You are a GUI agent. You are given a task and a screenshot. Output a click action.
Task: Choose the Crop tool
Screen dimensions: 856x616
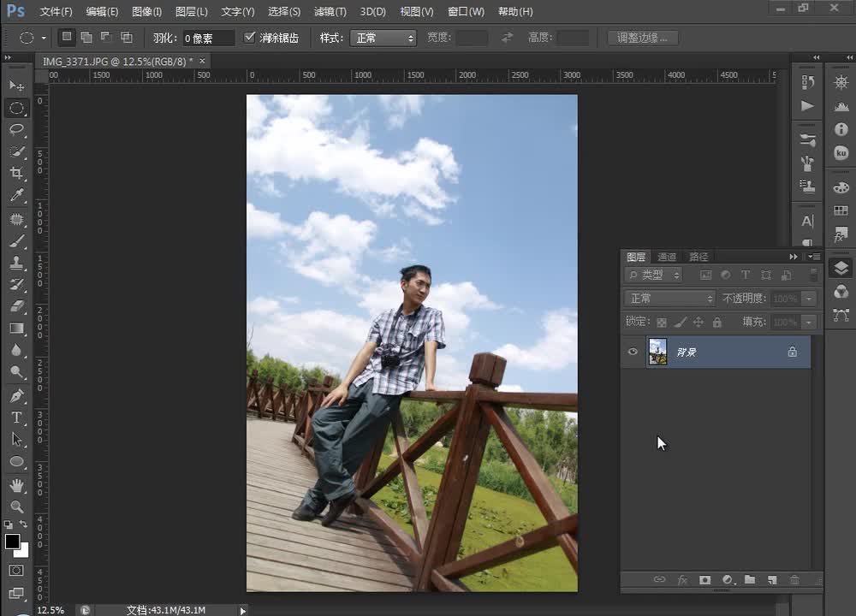(x=16, y=174)
